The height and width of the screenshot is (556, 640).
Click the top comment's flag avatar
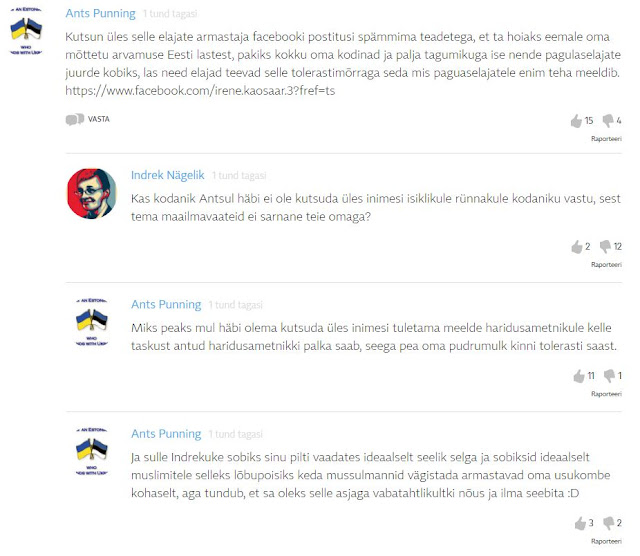click(x=26, y=31)
